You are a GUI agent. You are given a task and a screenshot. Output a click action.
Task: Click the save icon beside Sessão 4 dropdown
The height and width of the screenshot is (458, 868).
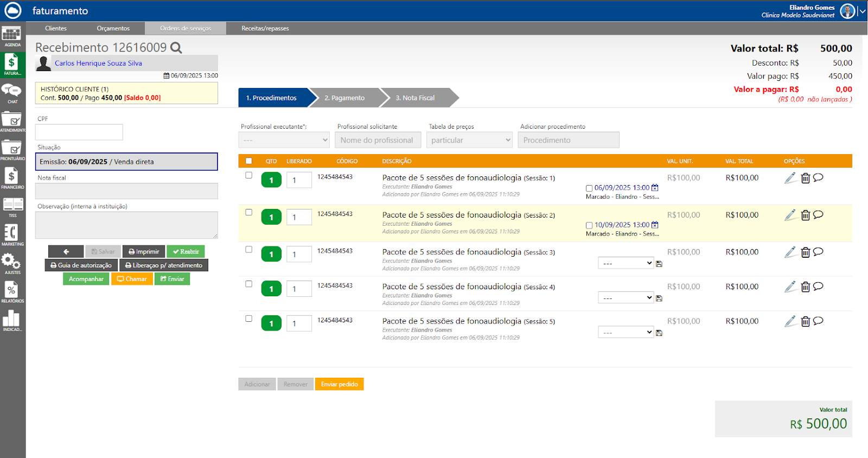[x=659, y=298]
